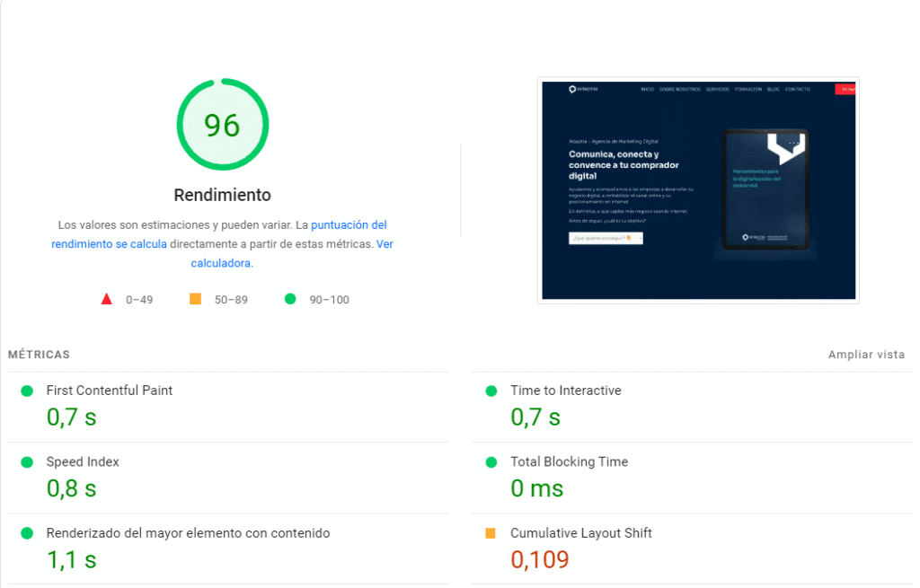Click the green dot beside First Contentful Paint
920x588 pixels.
(27, 391)
